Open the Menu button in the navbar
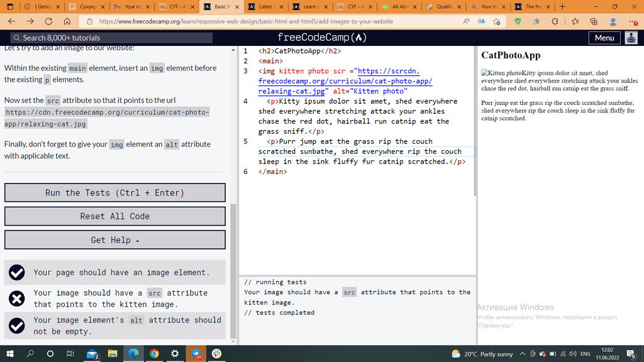The image size is (644, 362). [604, 37]
